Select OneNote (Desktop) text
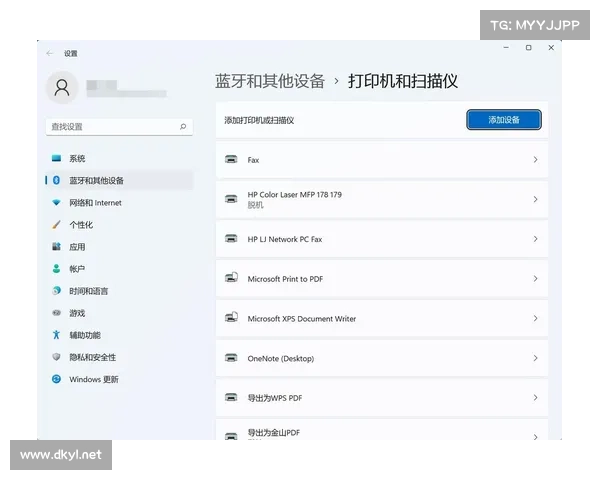Image resolution: width=600 pixels, height=480 pixels. (x=281, y=359)
